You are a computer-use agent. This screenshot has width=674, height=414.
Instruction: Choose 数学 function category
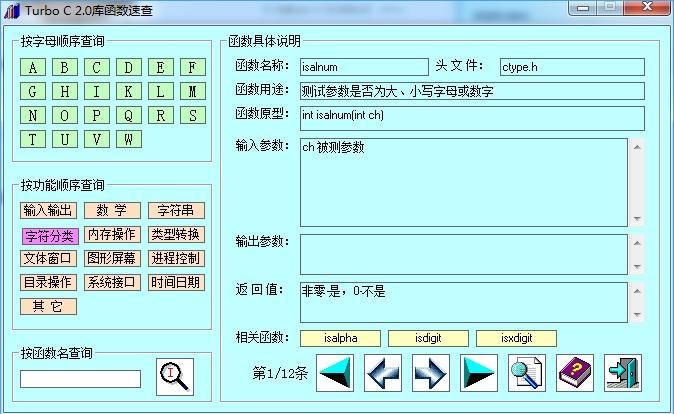pyautogui.click(x=112, y=210)
